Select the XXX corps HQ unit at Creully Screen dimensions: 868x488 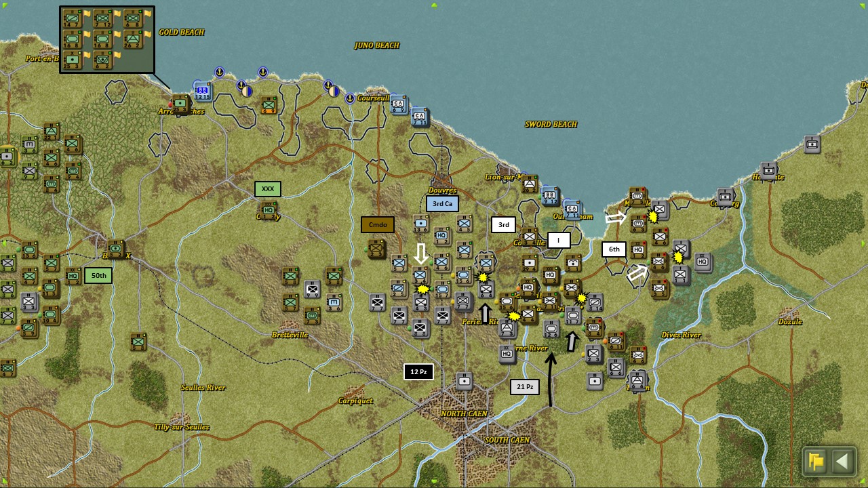(x=269, y=210)
